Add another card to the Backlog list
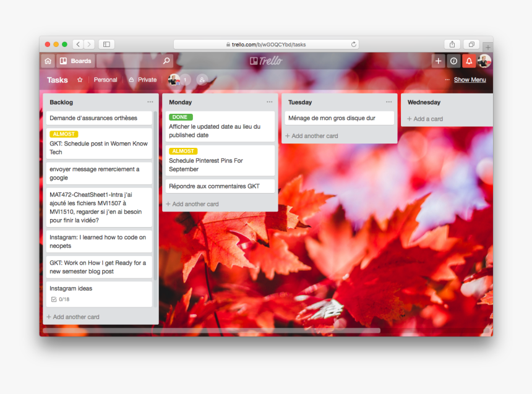The width and height of the screenshot is (532, 394). coord(72,316)
